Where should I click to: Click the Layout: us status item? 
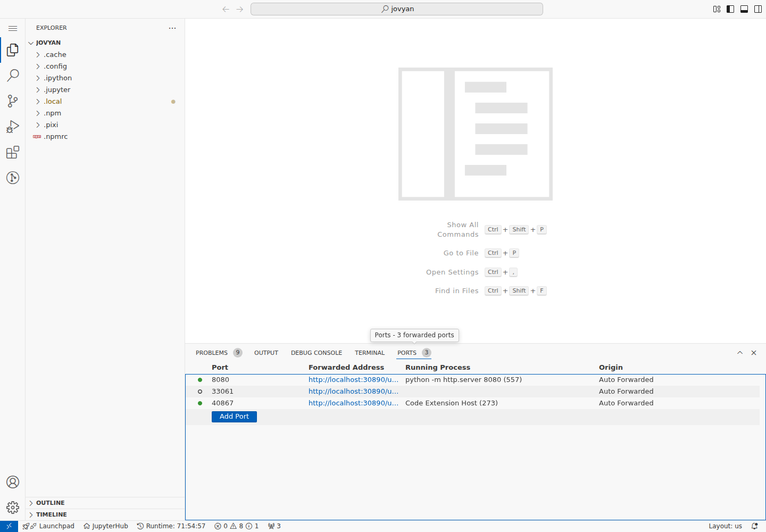coord(725,526)
